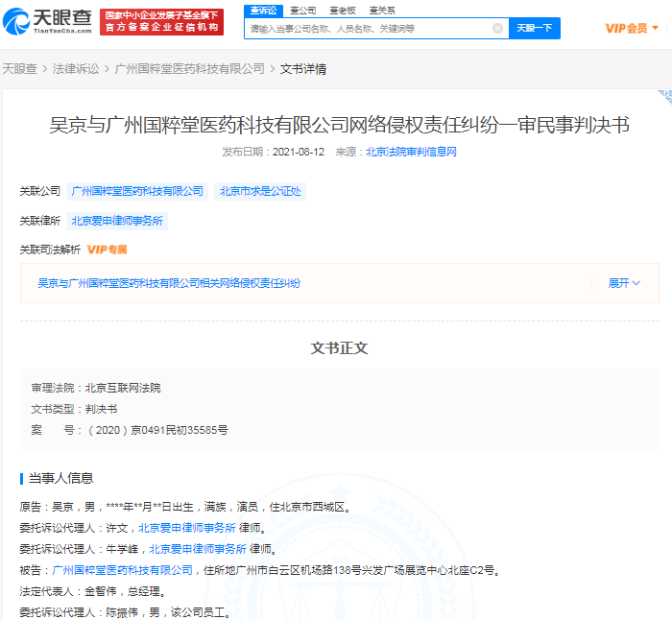This screenshot has height=620, width=672.
Task: Click the 文书正文 heading
Action: (340, 348)
